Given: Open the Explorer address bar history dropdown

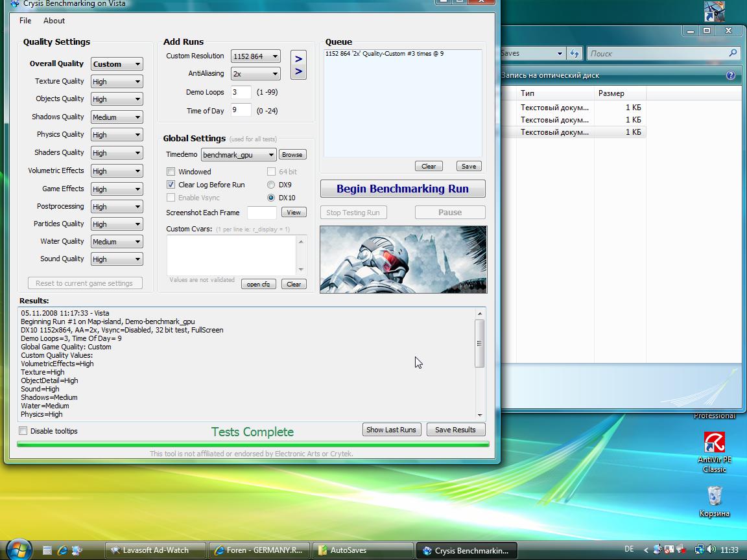Looking at the screenshot, I should click(560, 53).
